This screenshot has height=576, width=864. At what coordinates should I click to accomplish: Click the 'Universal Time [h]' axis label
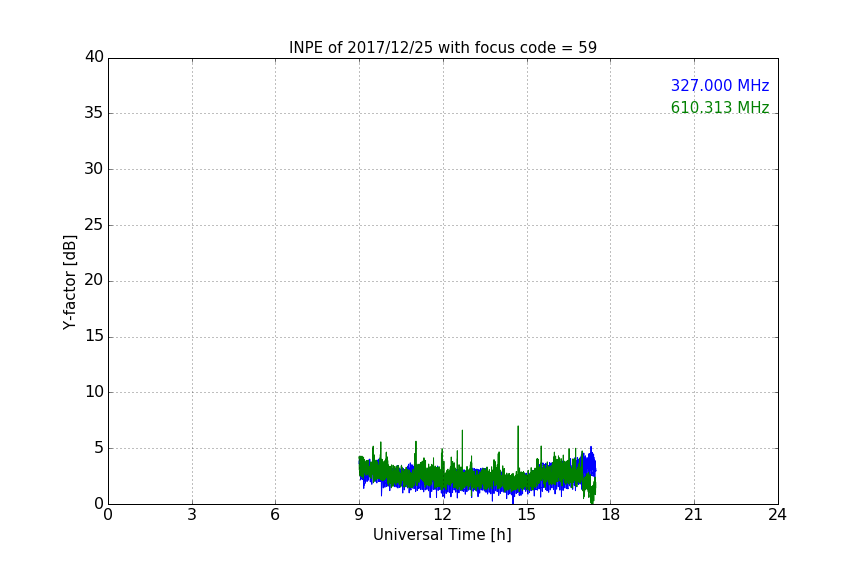442,535
